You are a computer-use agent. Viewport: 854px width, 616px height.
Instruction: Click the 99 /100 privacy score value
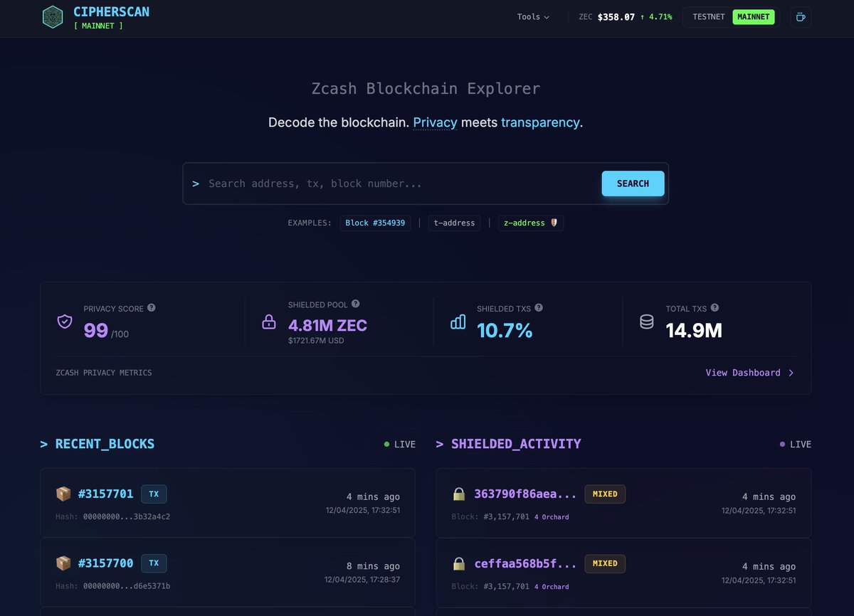click(x=106, y=331)
